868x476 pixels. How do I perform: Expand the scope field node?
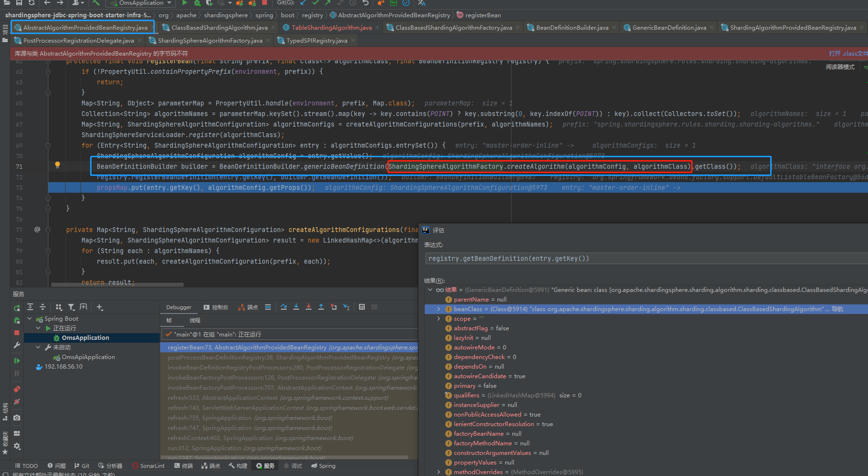[x=439, y=318]
